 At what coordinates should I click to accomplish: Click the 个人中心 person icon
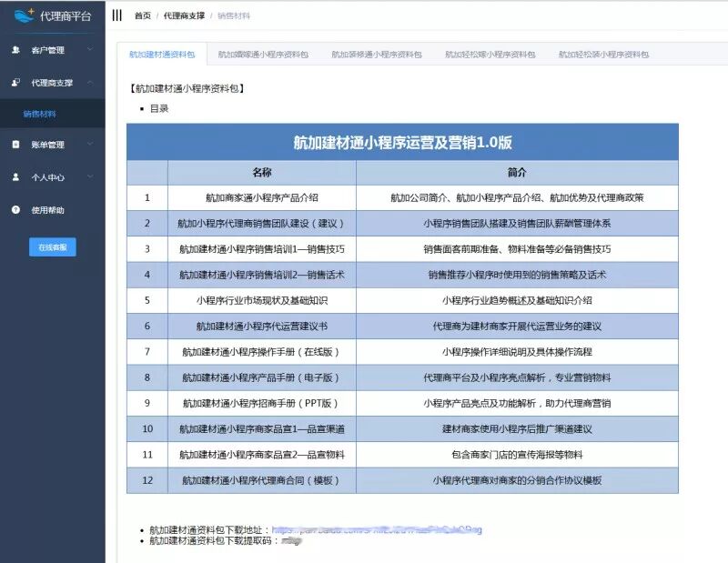tap(15, 176)
